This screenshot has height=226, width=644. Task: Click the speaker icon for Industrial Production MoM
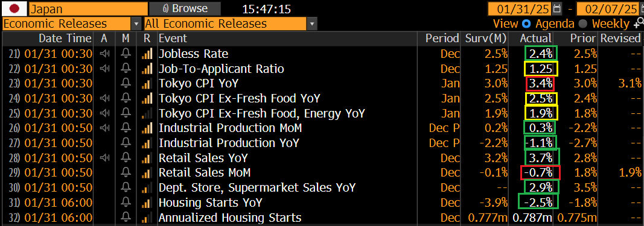pyautogui.click(x=105, y=128)
